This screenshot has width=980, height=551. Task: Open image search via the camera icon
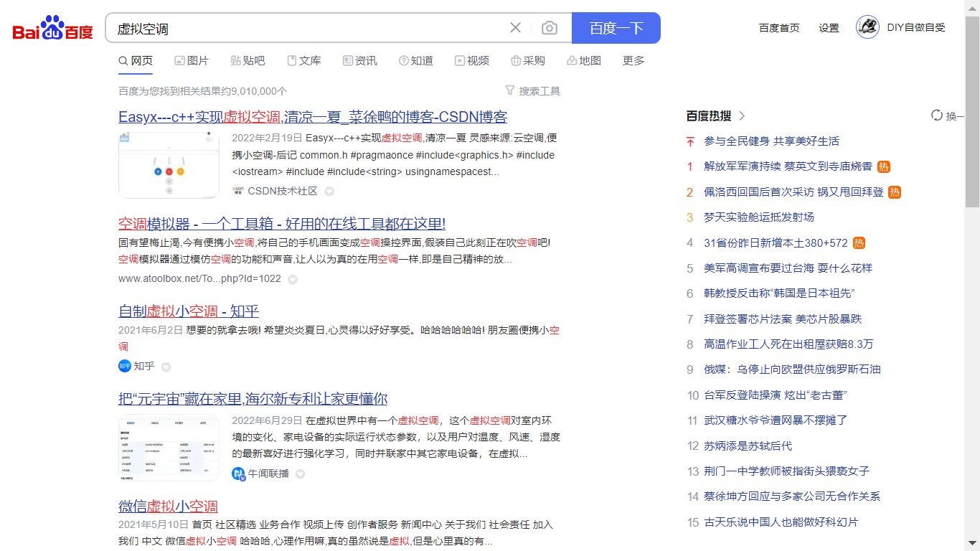550,28
